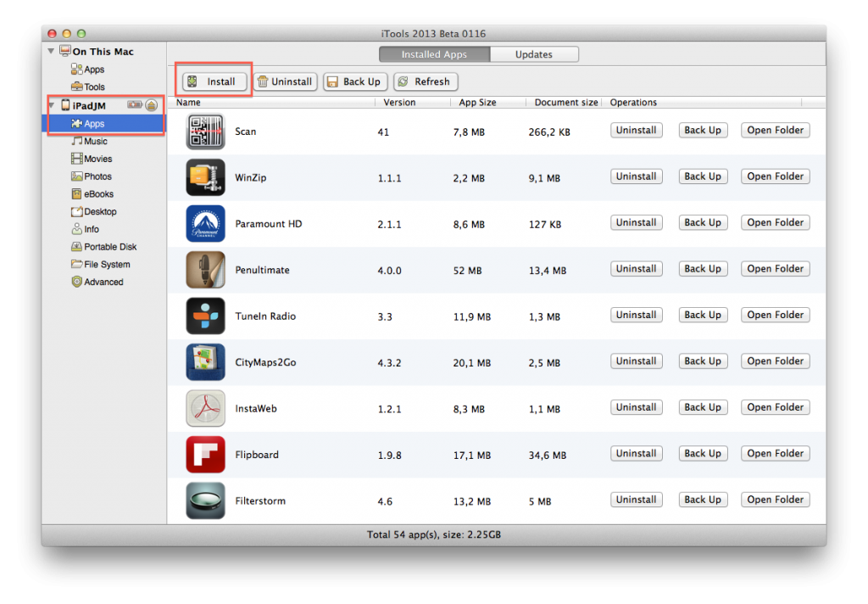Back up the Paramount HD app
868x604 pixels.
coord(703,223)
